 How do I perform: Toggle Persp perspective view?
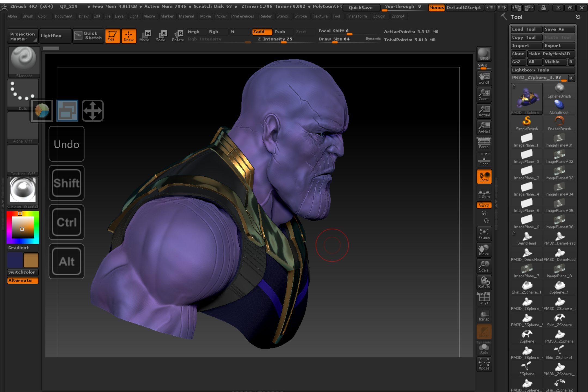[484, 143]
